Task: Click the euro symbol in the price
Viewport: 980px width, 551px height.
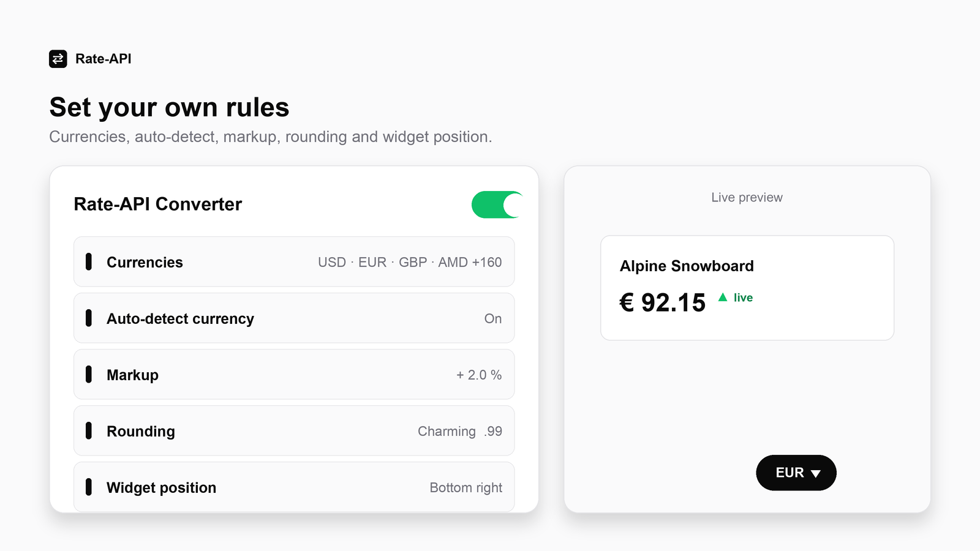Action: pyautogui.click(x=627, y=302)
